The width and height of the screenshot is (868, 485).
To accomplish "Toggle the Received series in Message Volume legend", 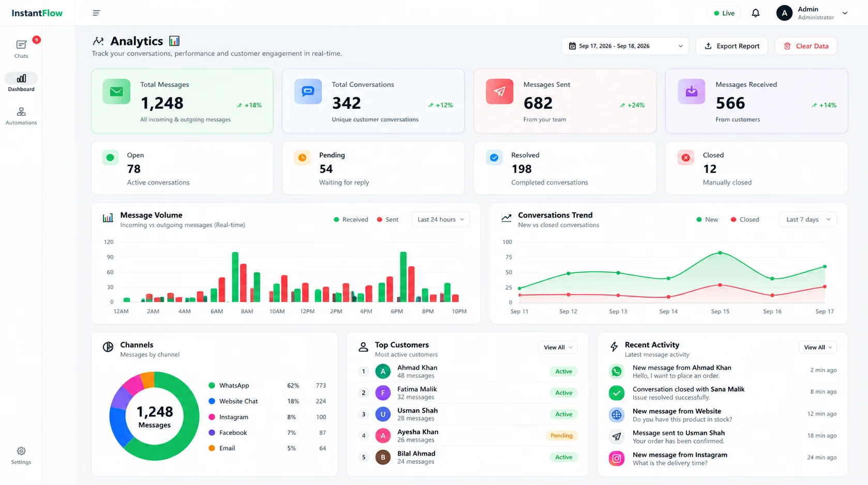I will tap(351, 219).
